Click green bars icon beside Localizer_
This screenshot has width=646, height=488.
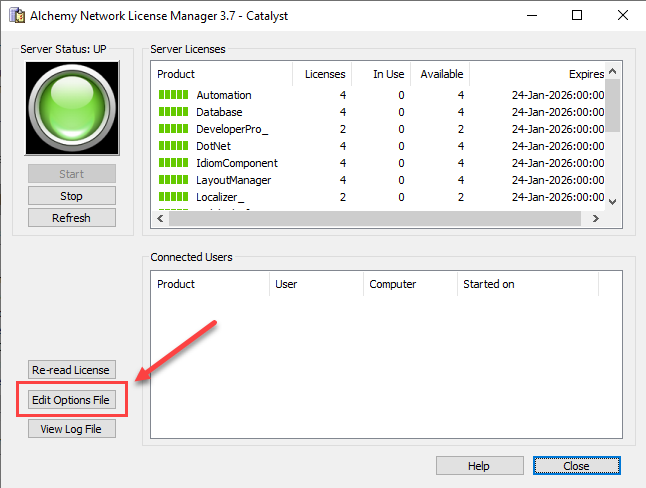[x=173, y=197]
